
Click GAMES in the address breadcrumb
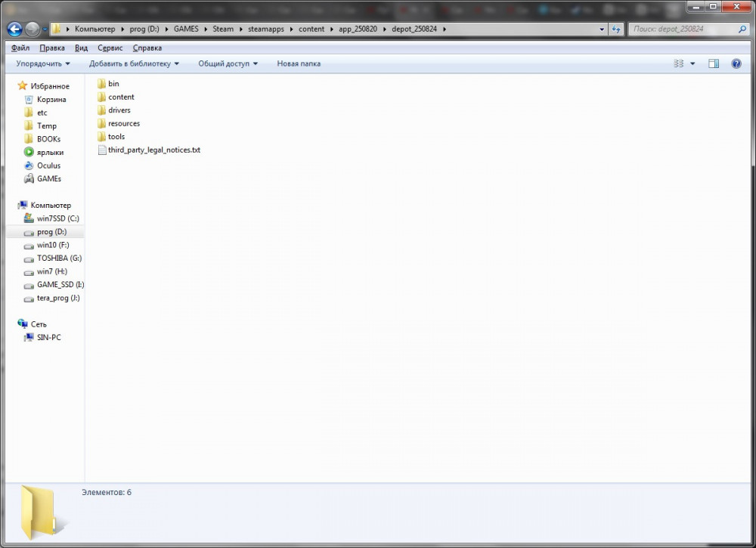click(x=186, y=29)
